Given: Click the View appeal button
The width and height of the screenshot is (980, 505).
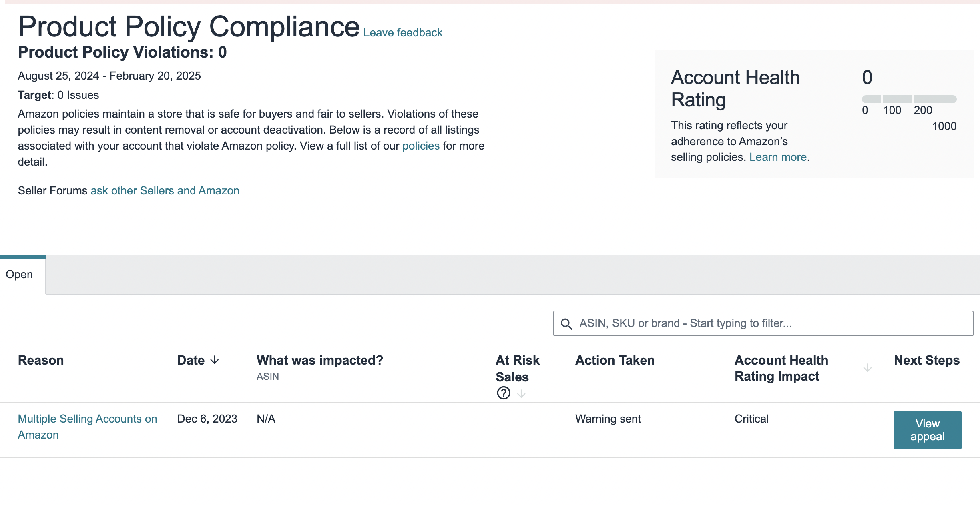Looking at the screenshot, I should point(927,430).
